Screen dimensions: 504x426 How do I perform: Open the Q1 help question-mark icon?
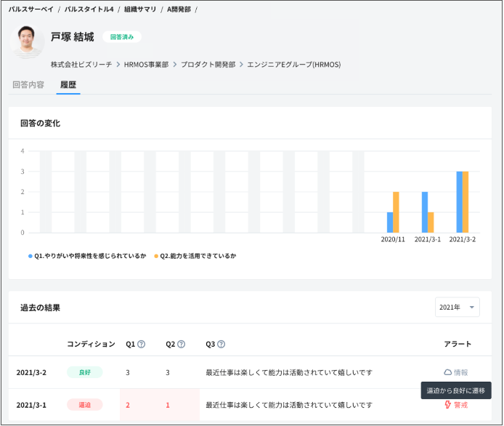click(142, 345)
